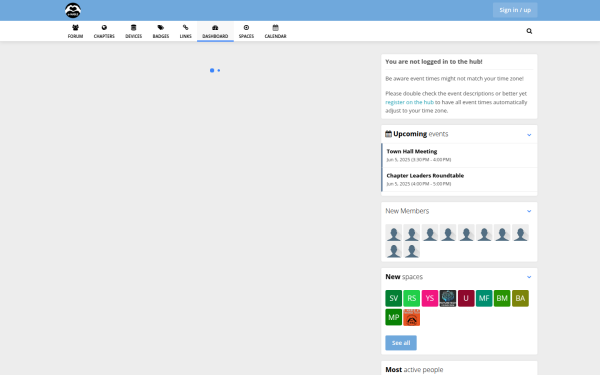
Task: Open the pink YS space icon
Action: tap(430, 298)
